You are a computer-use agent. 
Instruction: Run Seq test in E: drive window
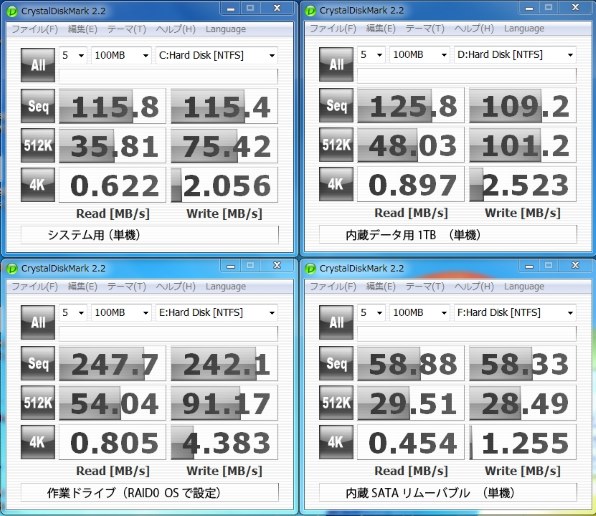pos(38,364)
